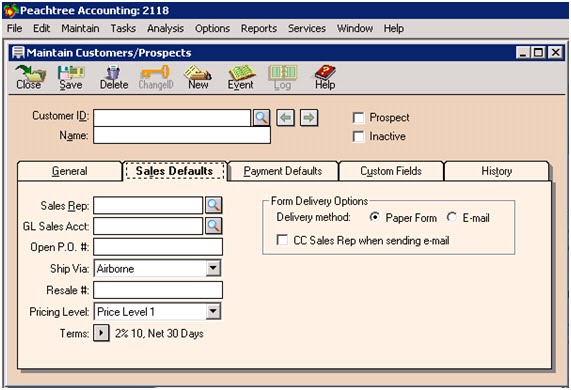Viewport: 571px width, 390px height.
Task: Open the Maintain menu
Action: [80, 28]
